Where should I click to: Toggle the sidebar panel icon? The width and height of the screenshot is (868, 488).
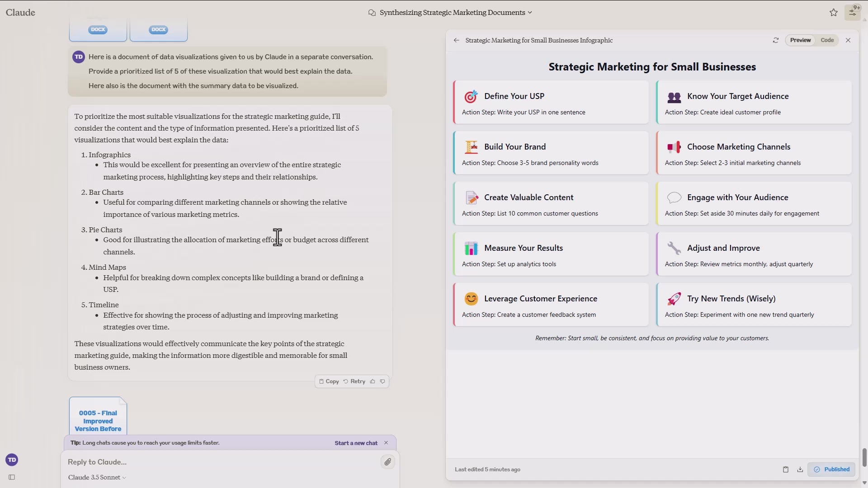coord(12,477)
